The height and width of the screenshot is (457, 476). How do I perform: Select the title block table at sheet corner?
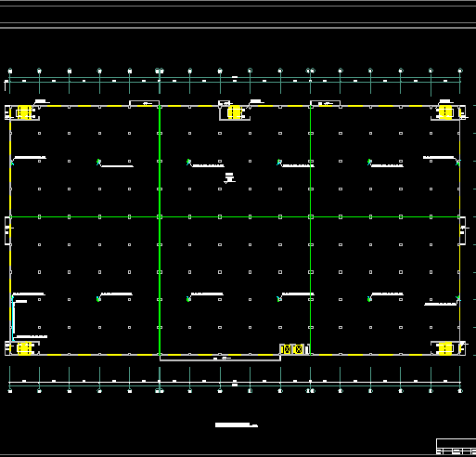456,447
